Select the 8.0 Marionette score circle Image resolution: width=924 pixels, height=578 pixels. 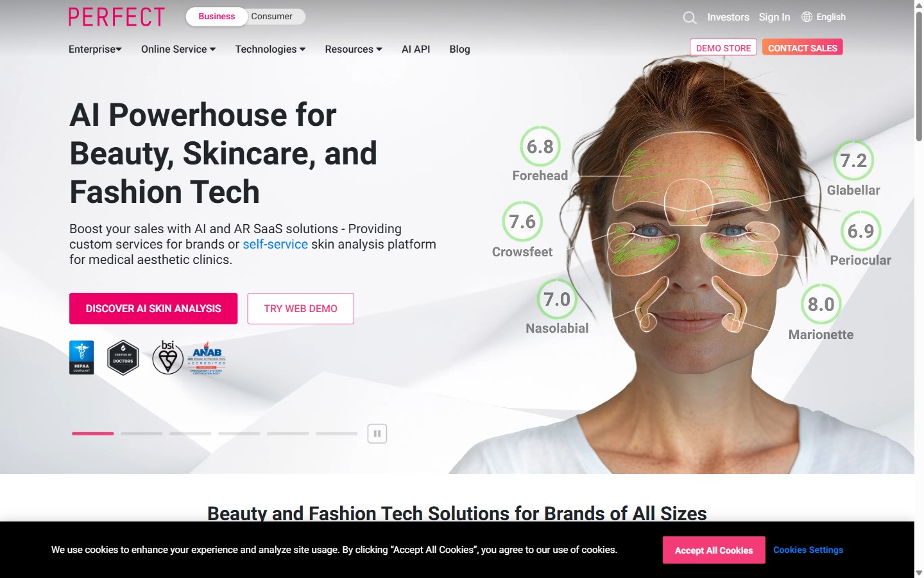821,304
